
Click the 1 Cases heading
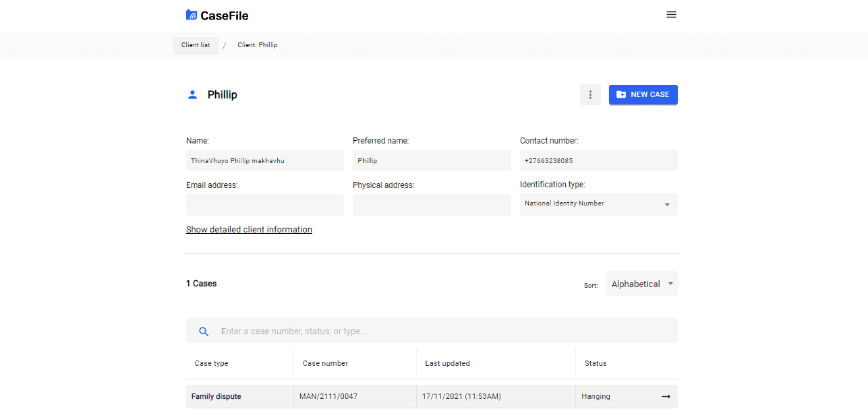click(x=202, y=284)
